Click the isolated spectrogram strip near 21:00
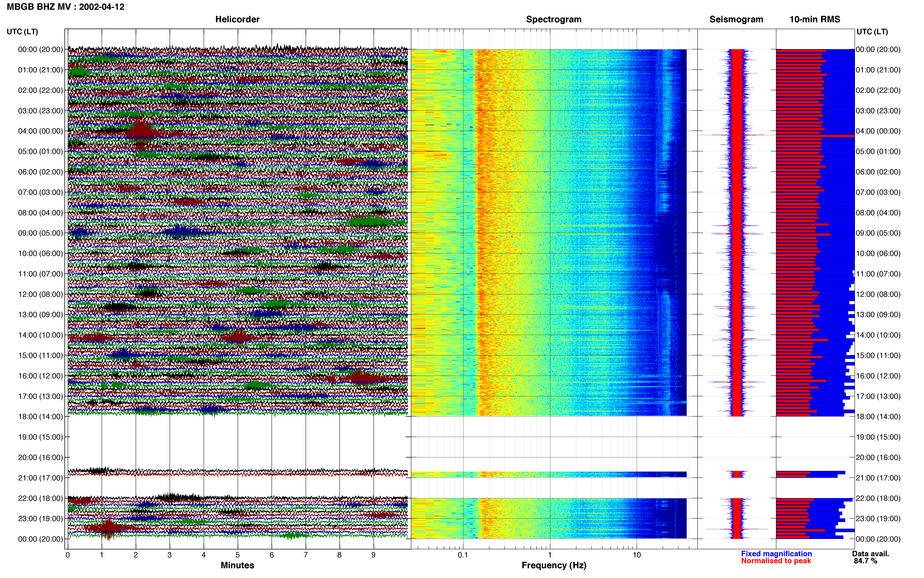Viewport: 924px width, 578px height. [x=549, y=474]
